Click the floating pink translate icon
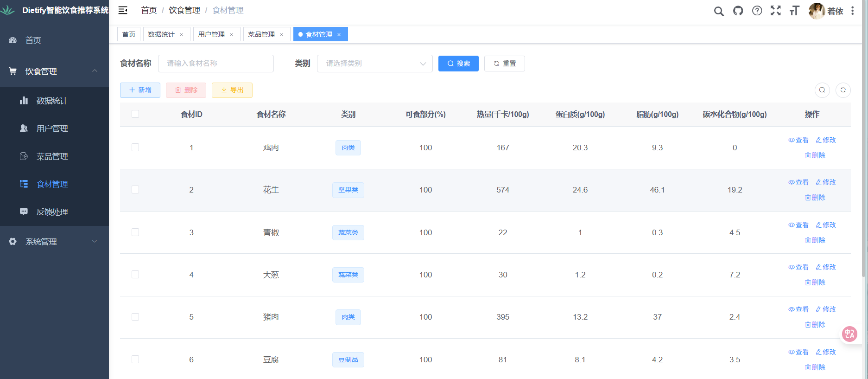The height and width of the screenshot is (379, 868). pos(849,334)
